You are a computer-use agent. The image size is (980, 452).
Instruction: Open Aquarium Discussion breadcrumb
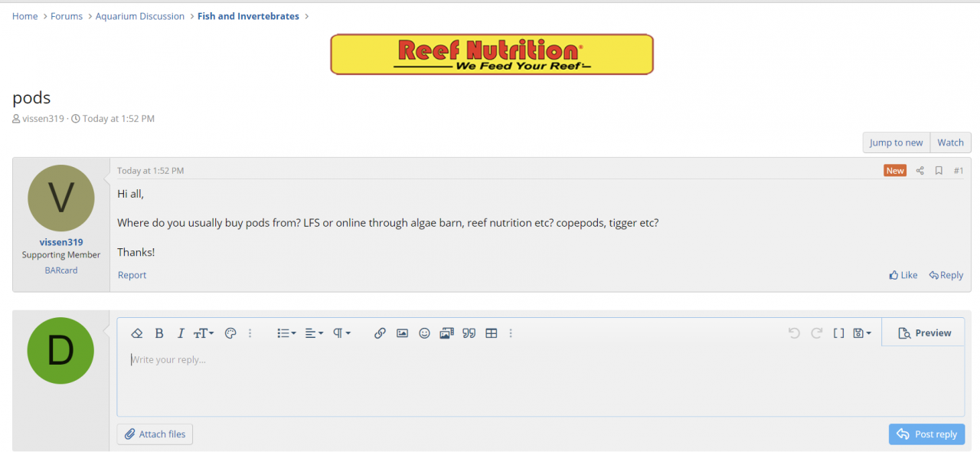point(140,16)
